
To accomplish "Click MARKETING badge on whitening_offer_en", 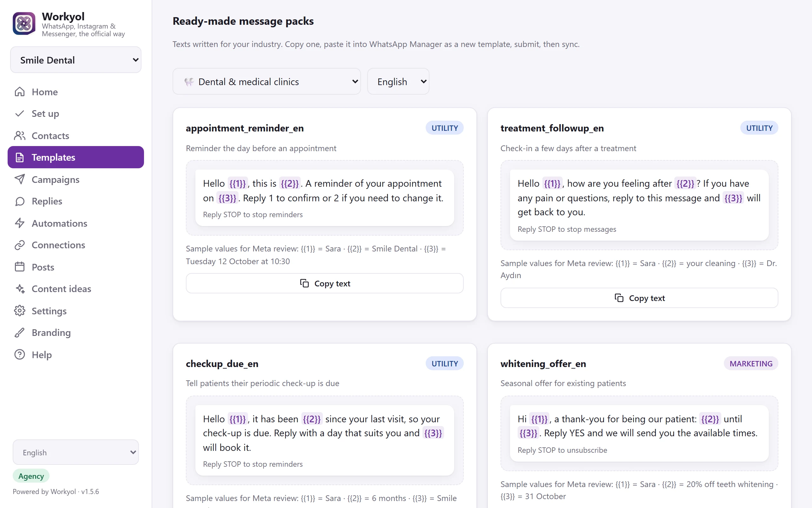I will 751,364.
